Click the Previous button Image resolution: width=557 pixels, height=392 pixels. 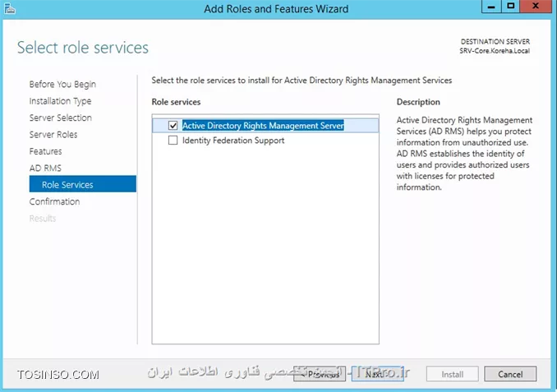(320, 374)
